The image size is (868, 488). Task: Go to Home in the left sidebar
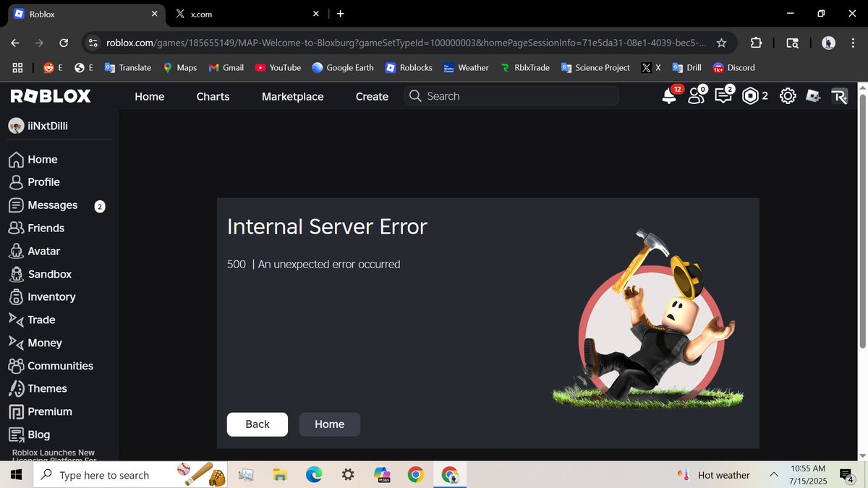pos(33,159)
